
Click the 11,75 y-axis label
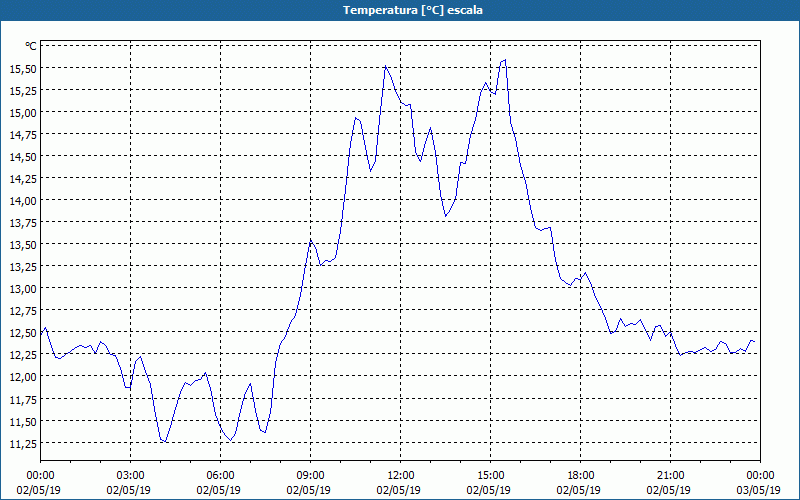(x=23, y=399)
